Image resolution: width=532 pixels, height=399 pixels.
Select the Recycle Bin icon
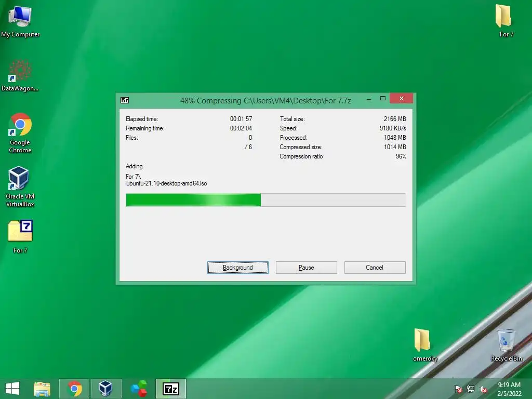(506, 345)
